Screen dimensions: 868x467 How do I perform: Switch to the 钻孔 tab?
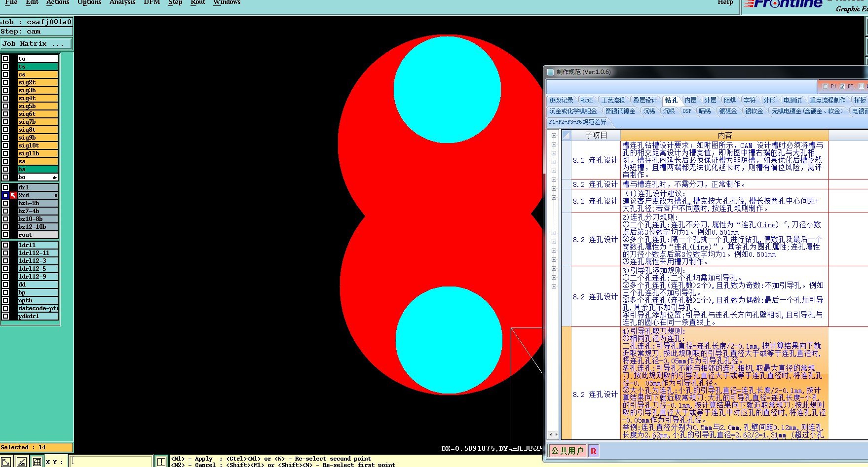(x=671, y=100)
